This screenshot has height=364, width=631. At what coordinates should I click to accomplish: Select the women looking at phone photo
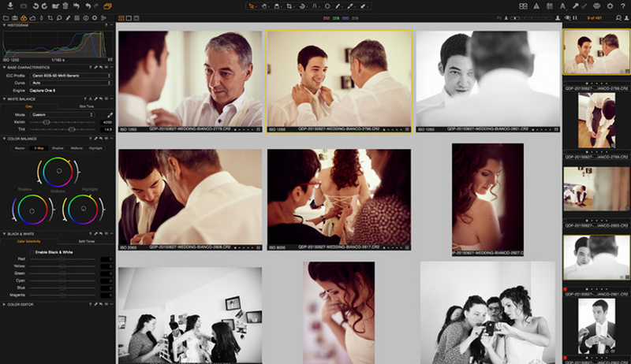click(487, 313)
